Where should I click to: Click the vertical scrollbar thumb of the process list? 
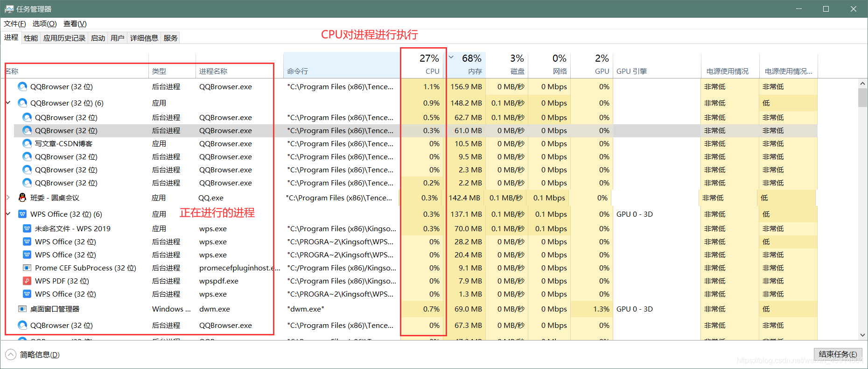[862, 98]
